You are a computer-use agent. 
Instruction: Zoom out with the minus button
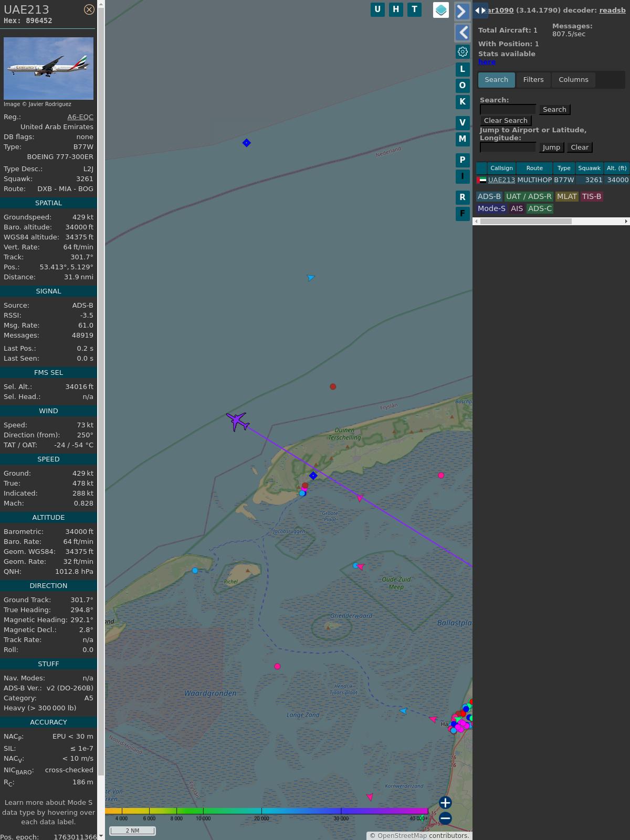[445, 818]
